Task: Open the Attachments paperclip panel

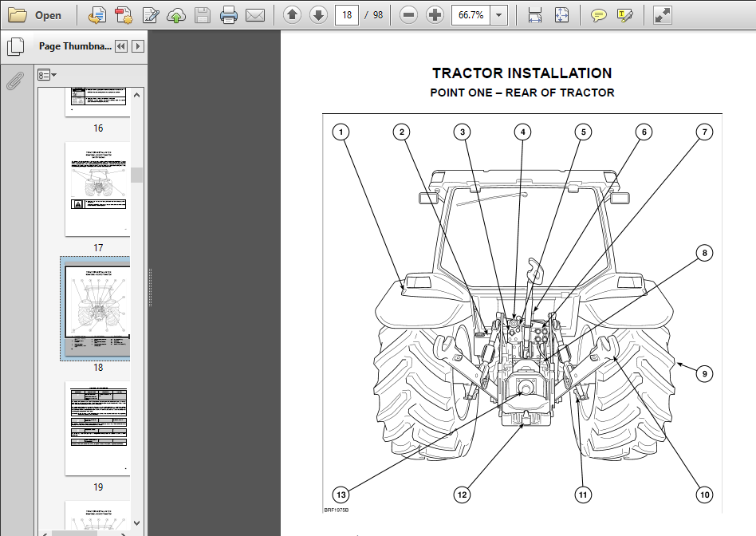Action: point(15,81)
